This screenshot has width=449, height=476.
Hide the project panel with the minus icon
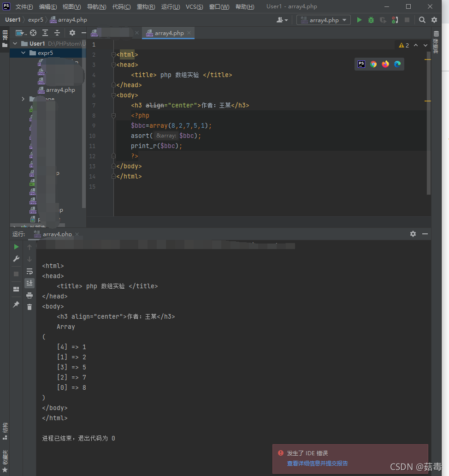(x=84, y=33)
